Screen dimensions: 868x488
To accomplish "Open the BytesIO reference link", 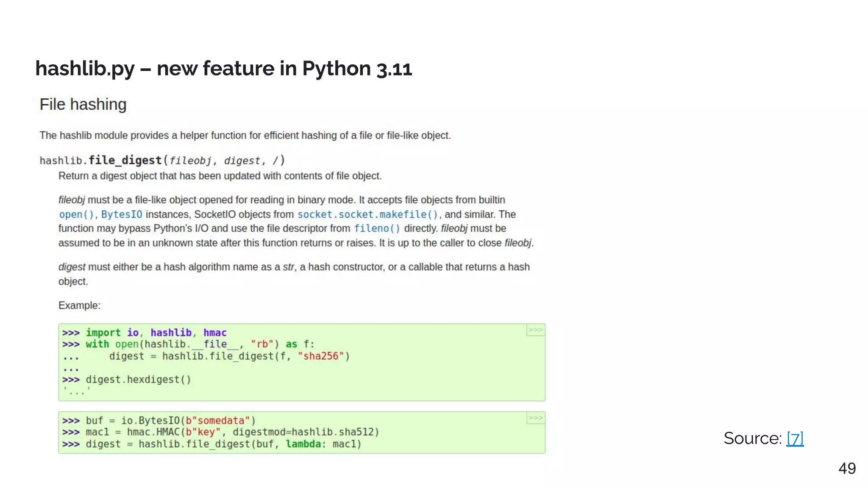I will point(122,214).
